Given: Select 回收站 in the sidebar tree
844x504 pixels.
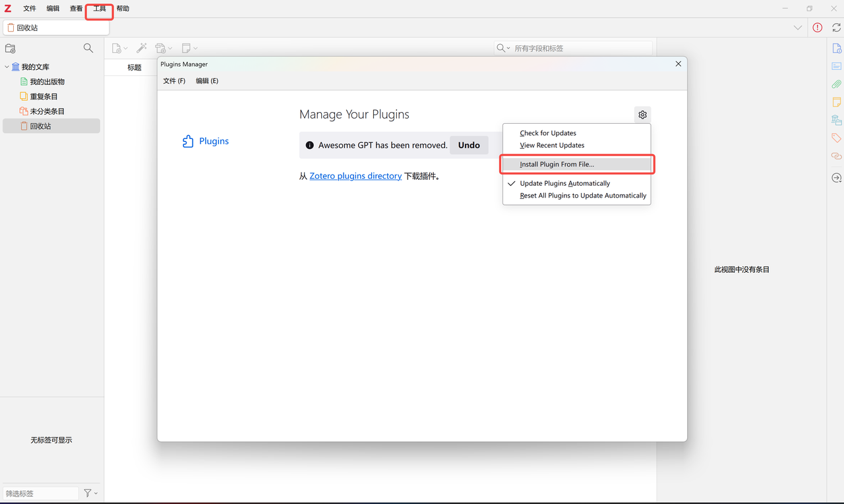Looking at the screenshot, I should [x=51, y=126].
